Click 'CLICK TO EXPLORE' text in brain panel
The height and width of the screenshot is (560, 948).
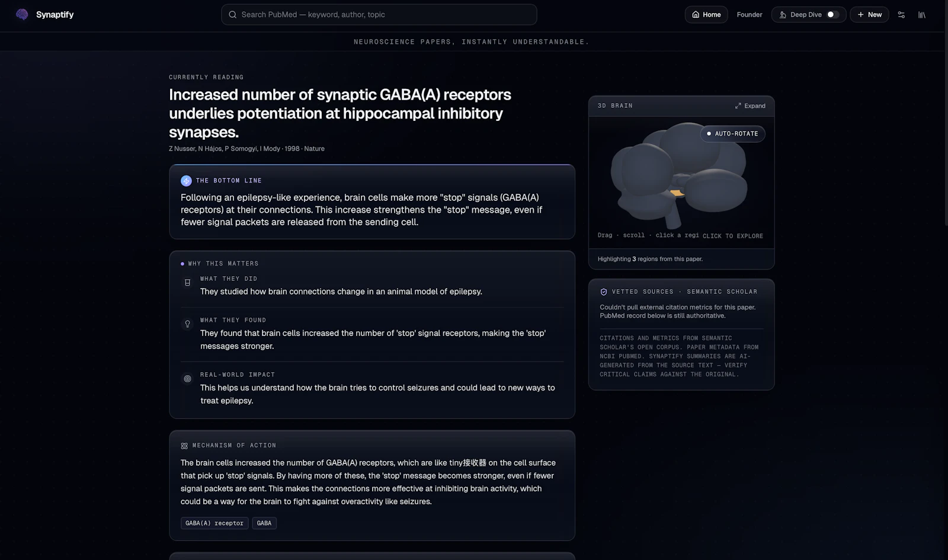click(733, 236)
